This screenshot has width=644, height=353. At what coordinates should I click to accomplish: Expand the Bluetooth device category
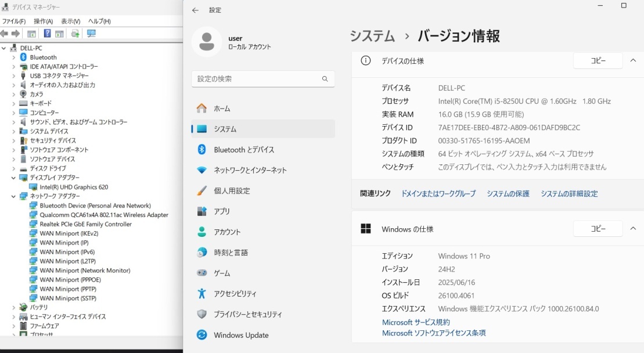click(13, 57)
